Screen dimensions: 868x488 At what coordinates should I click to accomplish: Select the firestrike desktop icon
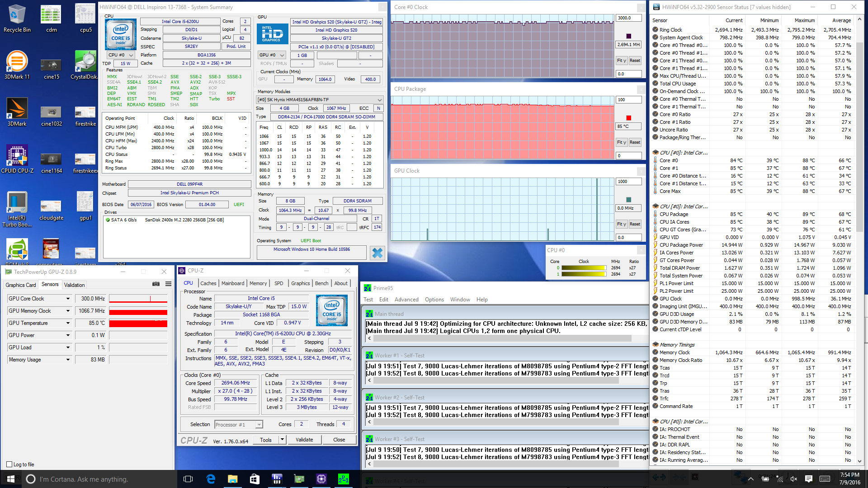[x=85, y=116]
